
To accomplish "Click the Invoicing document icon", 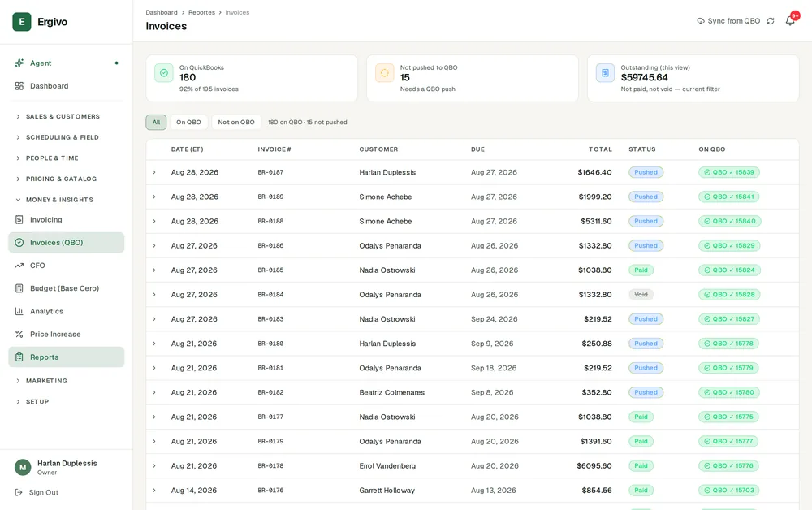I will pos(19,219).
